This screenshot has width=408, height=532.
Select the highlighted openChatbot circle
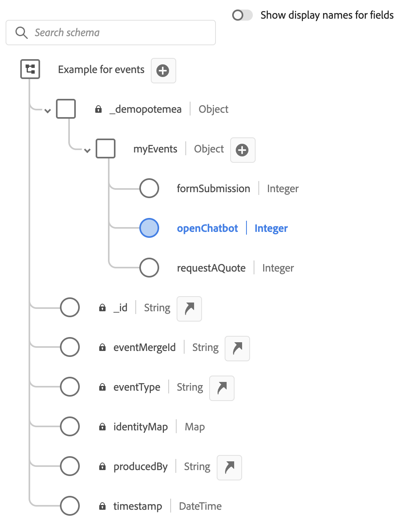149,228
